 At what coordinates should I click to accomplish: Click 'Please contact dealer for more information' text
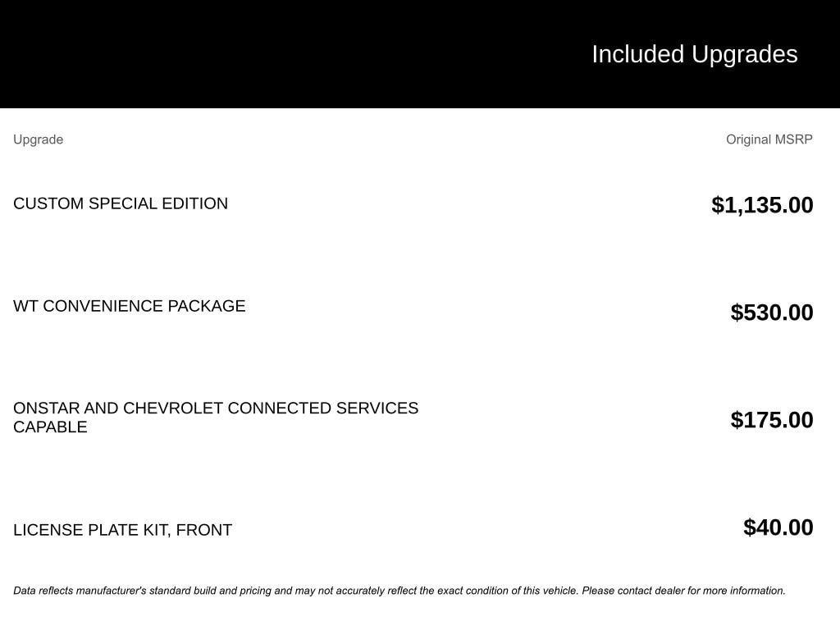pos(683,591)
